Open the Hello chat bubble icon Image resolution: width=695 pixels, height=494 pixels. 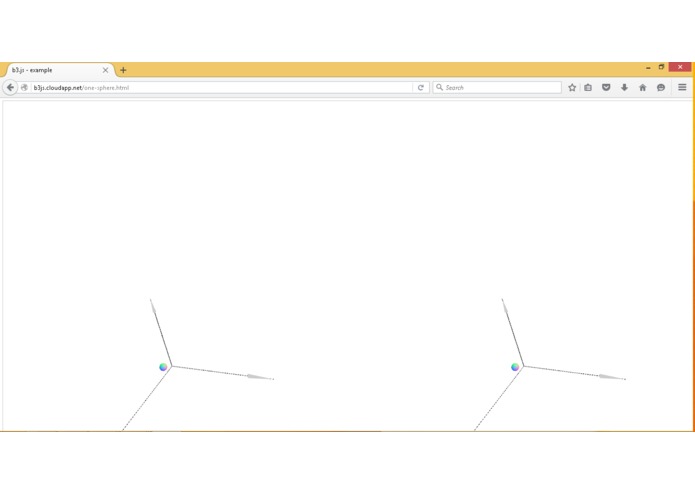coord(661,88)
